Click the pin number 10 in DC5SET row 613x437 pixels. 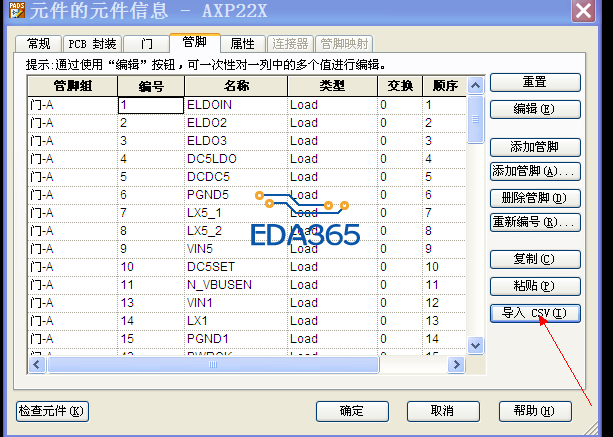[x=151, y=267]
